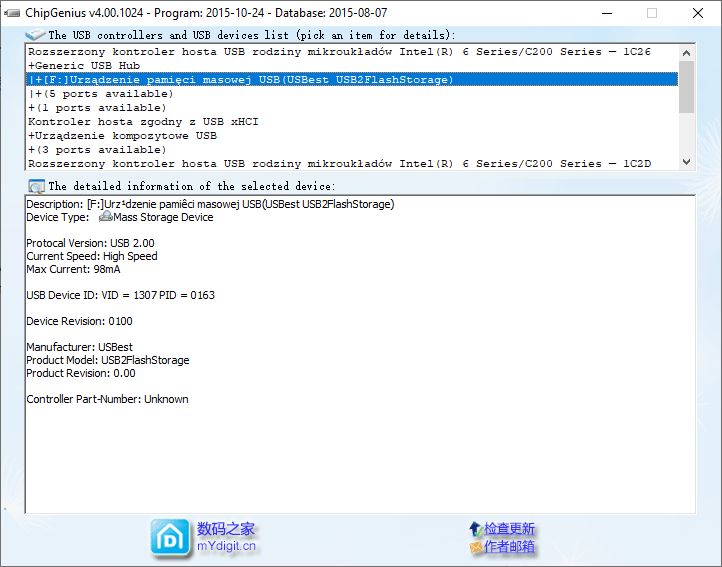Viewport: 722px width, 567px height.
Task: Click the Max Current: 98mA line
Action: click(73, 269)
